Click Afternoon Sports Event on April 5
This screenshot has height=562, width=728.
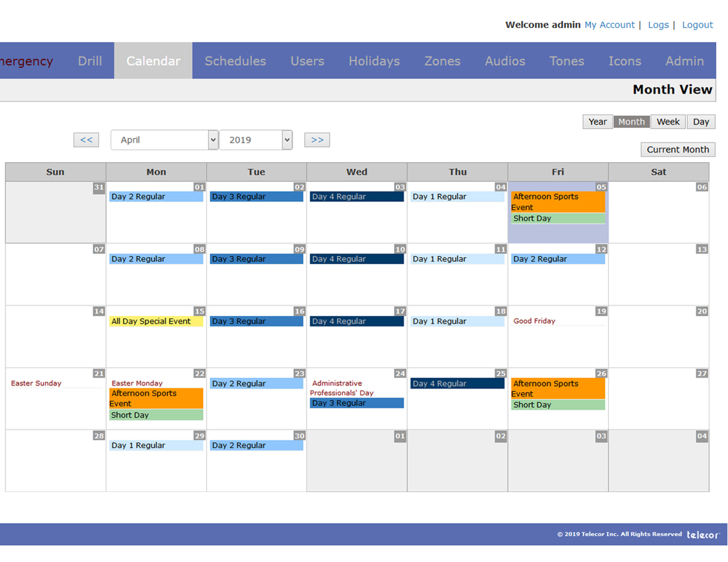[557, 201]
